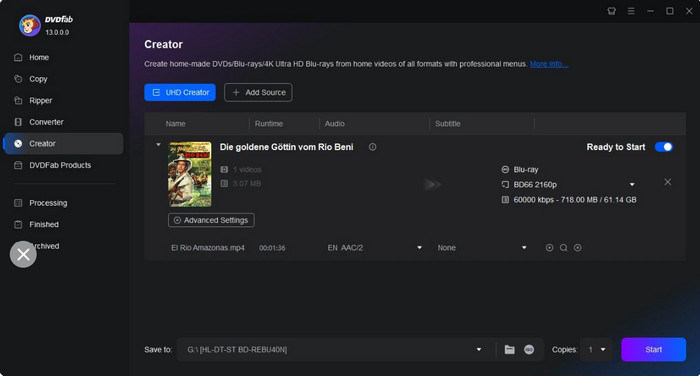Open Advanced Settings for the movie
Viewport: 700px width, 376px height.
[211, 220]
